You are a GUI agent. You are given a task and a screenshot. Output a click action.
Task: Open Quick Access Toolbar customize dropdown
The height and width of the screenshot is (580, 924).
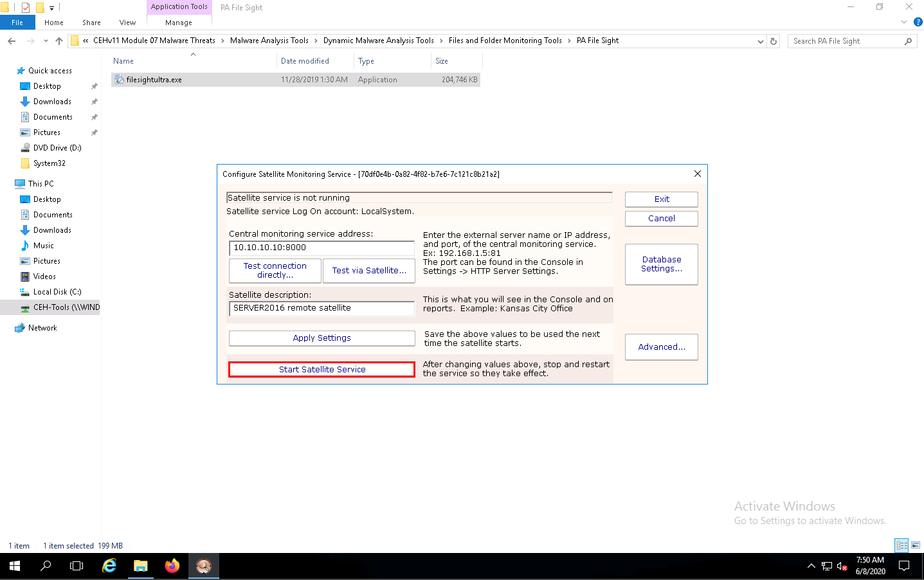[x=52, y=8]
